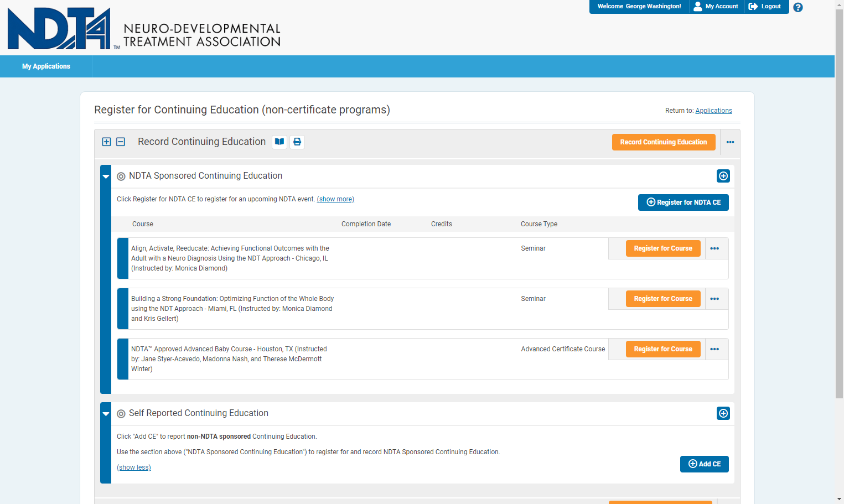Click Register for NDTA CE button

pyautogui.click(x=684, y=202)
